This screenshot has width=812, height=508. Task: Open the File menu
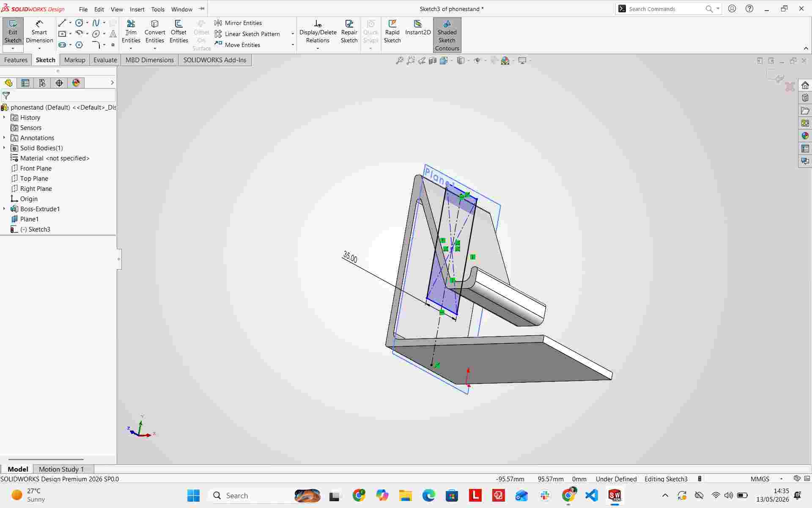(x=83, y=9)
